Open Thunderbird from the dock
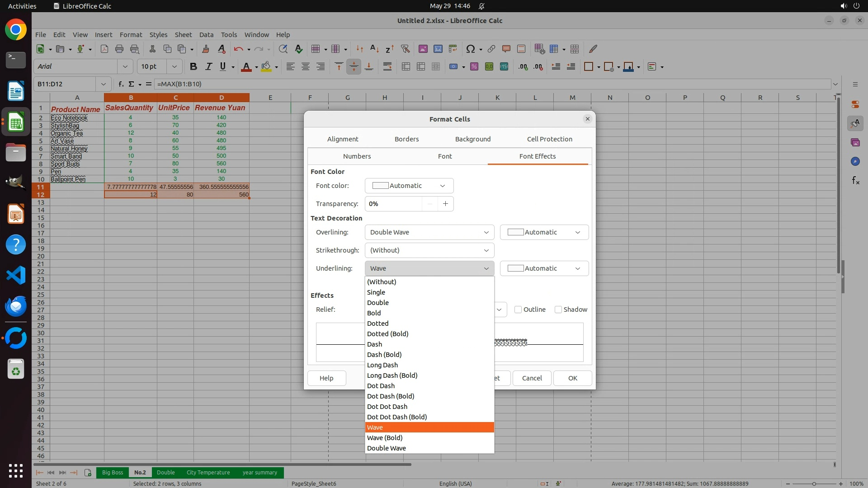 16,306
